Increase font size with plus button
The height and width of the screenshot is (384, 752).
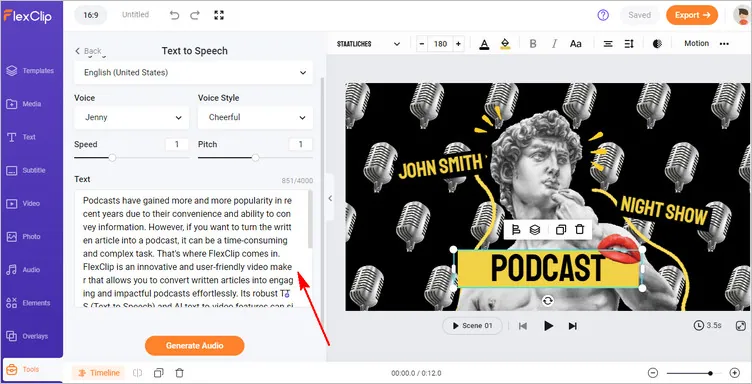point(458,44)
